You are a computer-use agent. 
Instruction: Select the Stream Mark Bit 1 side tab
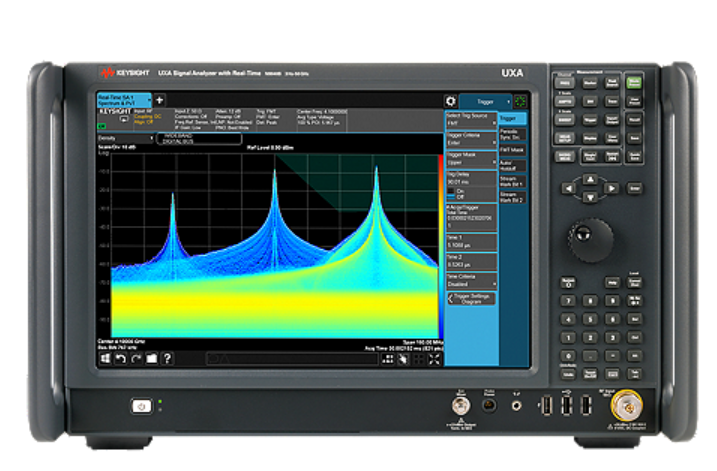pos(512,182)
